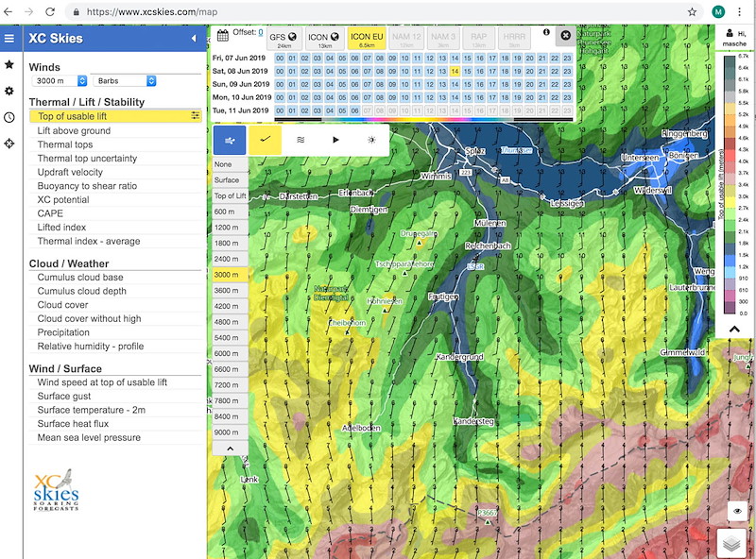Viewport: 756px width, 559px height.
Task: Click the favorites star sidebar icon
Action: point(9,64)
